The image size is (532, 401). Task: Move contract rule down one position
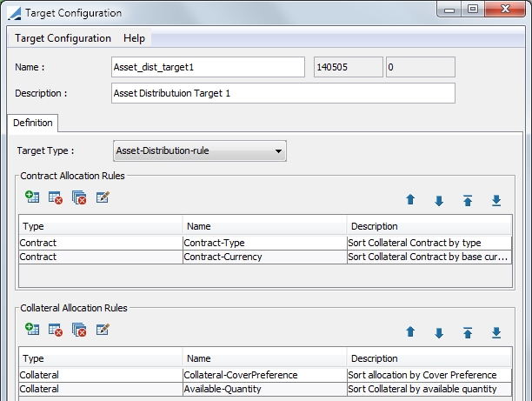tap(439, 201)
